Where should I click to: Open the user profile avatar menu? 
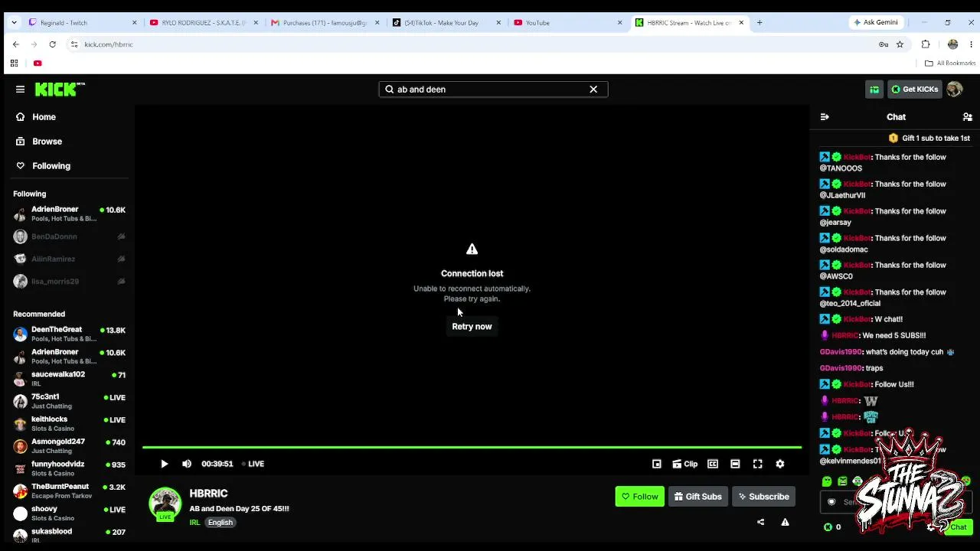pyautogui.click(x=954, y=90)
